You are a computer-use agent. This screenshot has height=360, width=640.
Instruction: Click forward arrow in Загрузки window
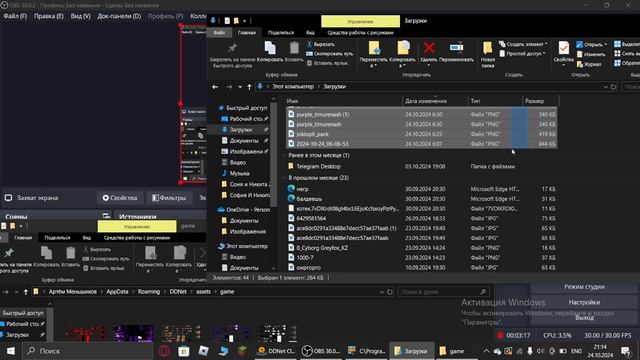[229, 87]
